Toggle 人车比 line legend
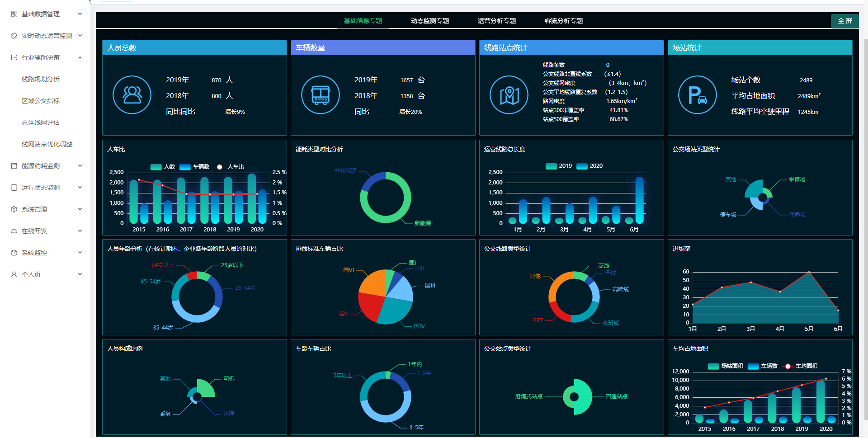Image resolution: width=868 pixels, height=438 pixels. click(230, 167)
